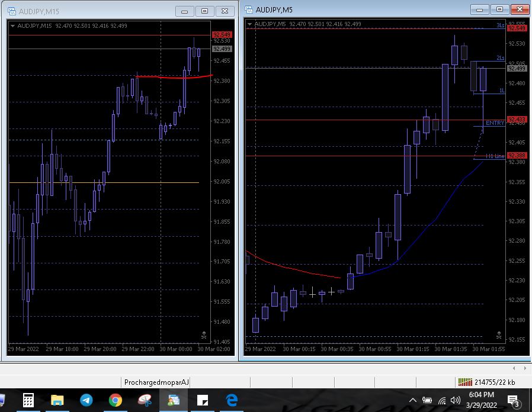Click the 92.499 current price tag on M15
The width and height of the screenshot is (532, 412).
coord(222,49)
